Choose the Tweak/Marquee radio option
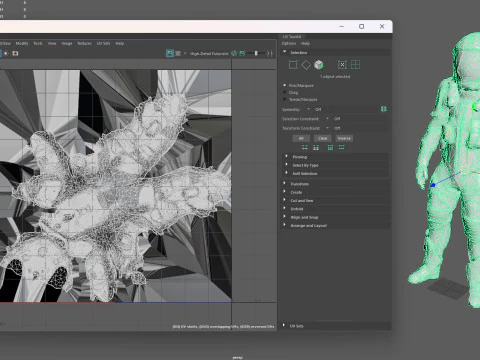Screen dimensions: 480x360 point(300,99)
